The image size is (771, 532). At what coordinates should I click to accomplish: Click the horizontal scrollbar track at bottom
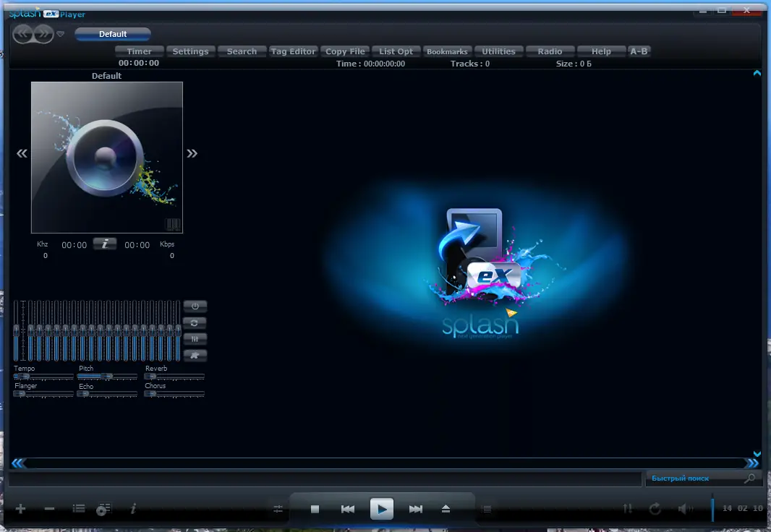[x=386, y=463]
